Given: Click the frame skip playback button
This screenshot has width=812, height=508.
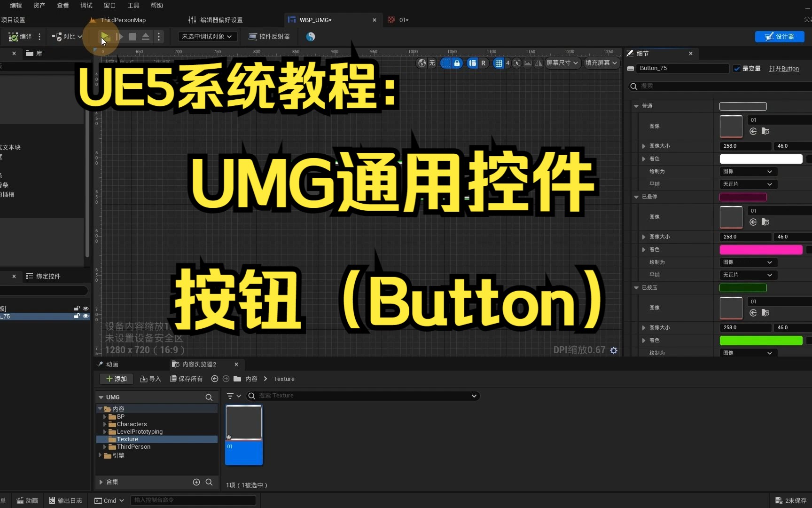Looking at the screenshot, I should point(119,37).
